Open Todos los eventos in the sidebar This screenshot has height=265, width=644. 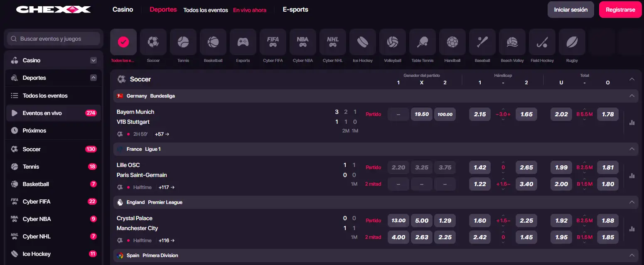click(54, 96)
